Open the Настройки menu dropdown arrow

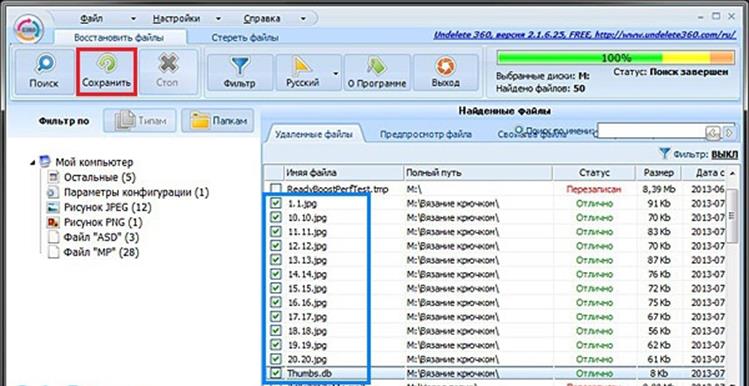[x=218, y=19]
